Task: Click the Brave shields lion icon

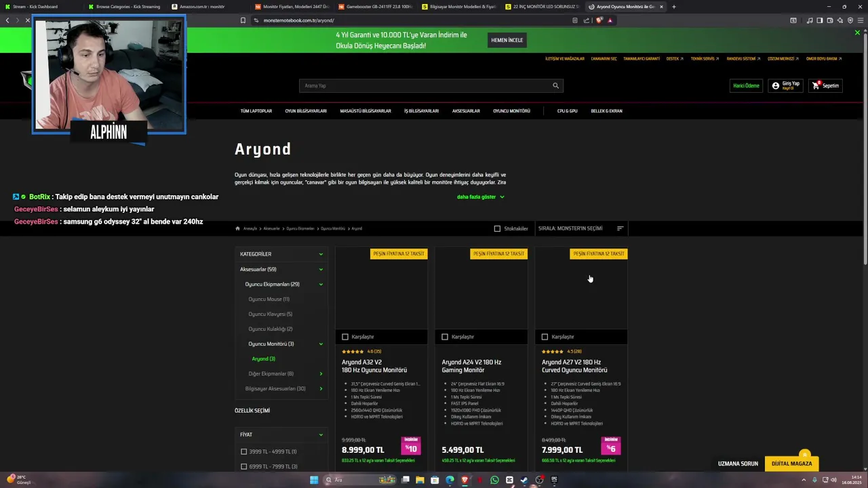Action: click(x=599, y=20)
